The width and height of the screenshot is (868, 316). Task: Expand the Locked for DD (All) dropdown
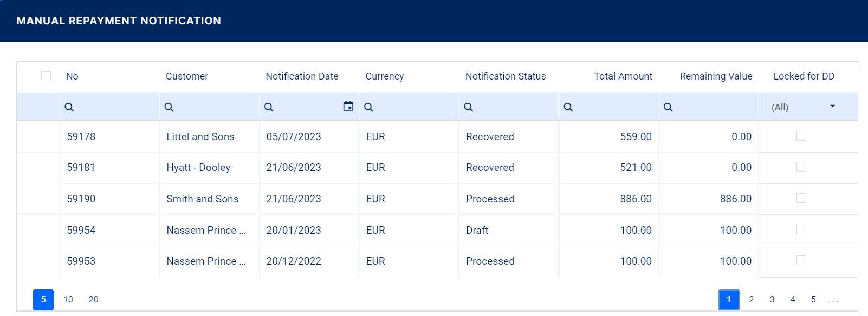pyautogui.click(x=833, y=107)
